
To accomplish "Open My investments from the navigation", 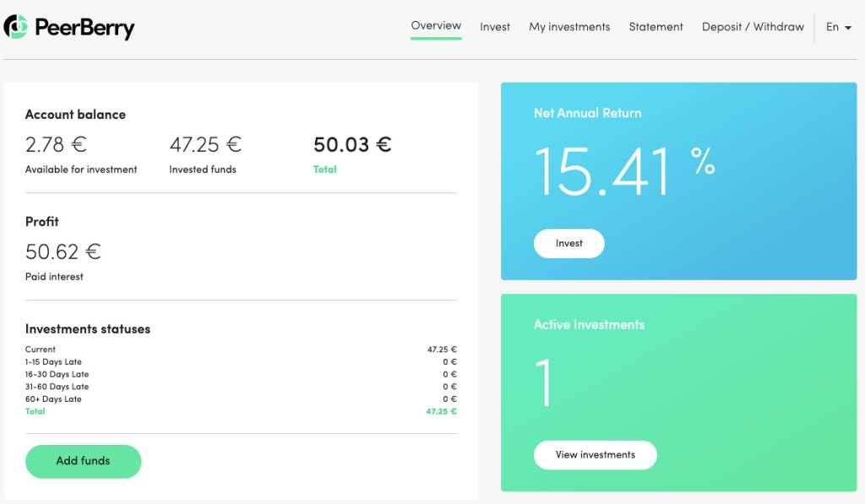I will [x=569, y=26].
